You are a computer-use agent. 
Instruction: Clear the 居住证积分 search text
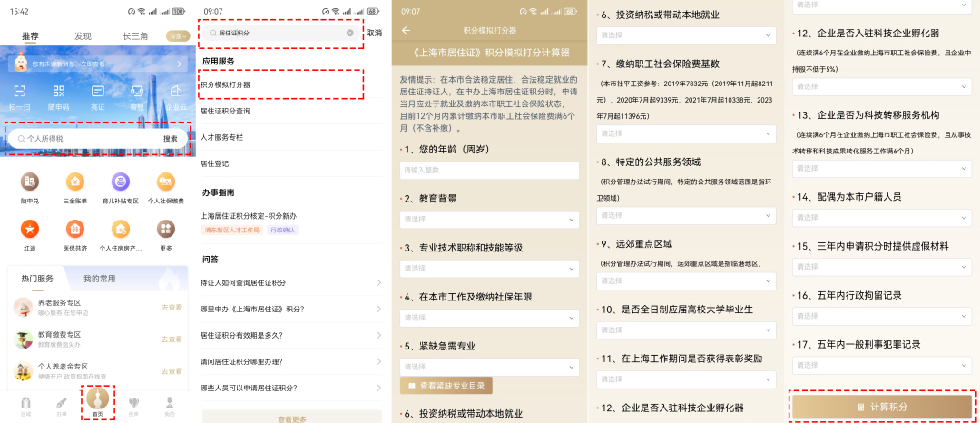[x=350, y=33]
